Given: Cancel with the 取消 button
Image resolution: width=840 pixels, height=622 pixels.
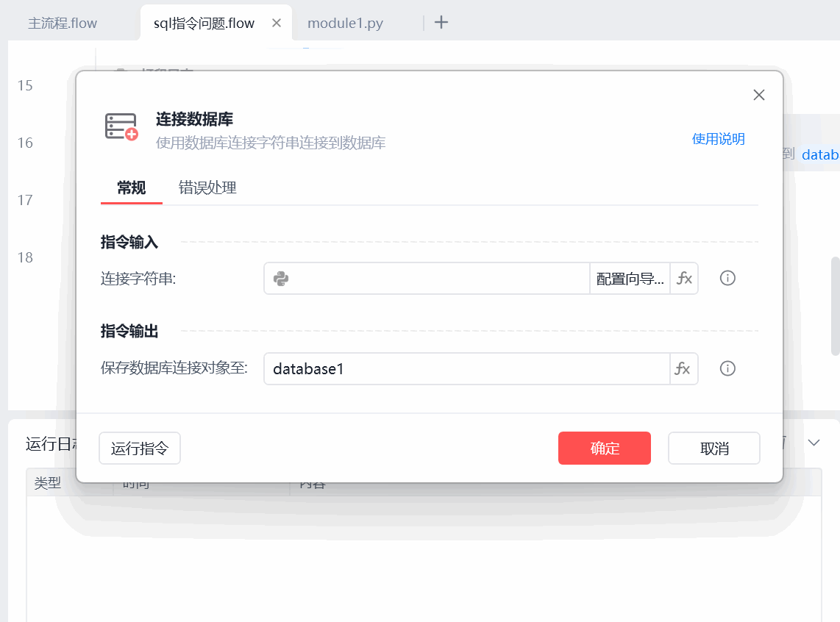Looking at the screenshot, I should pos(714,448).
